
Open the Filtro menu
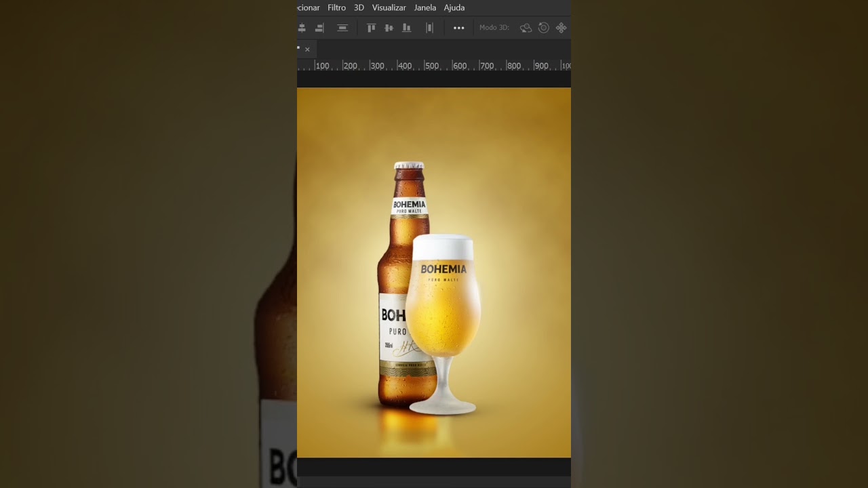pyautogui.click(x=336, y=7)
